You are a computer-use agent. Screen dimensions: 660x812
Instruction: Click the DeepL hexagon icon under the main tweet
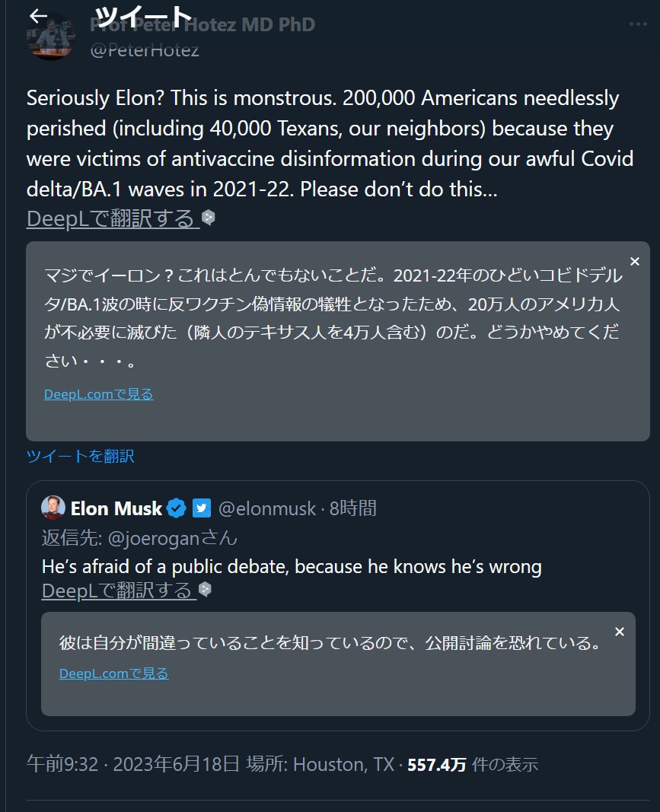click(x=208, y=218)
